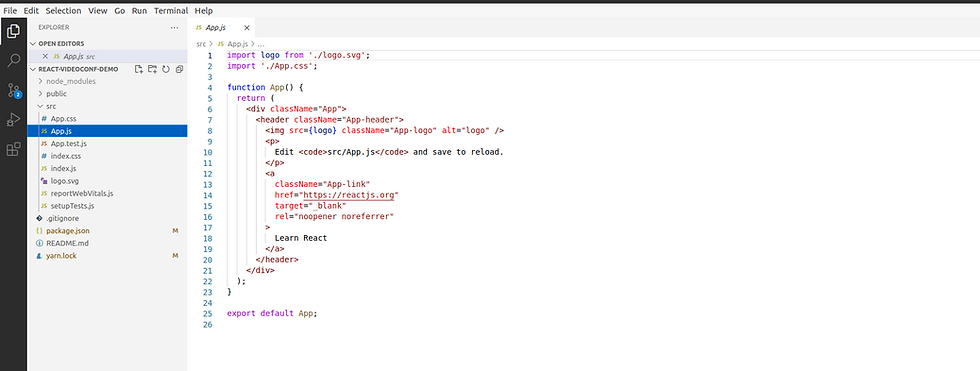Click the New Folder icon in explorer header
Image resolution: width=980 pixels, height=371 pixels.
[152, 69]
